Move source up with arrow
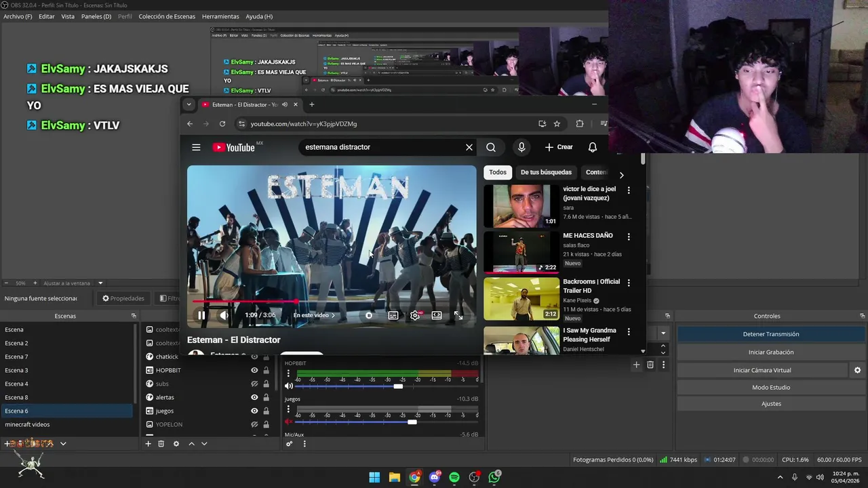Screen dimensions: 868x488 pyautogui.click(x=191, y=443)
